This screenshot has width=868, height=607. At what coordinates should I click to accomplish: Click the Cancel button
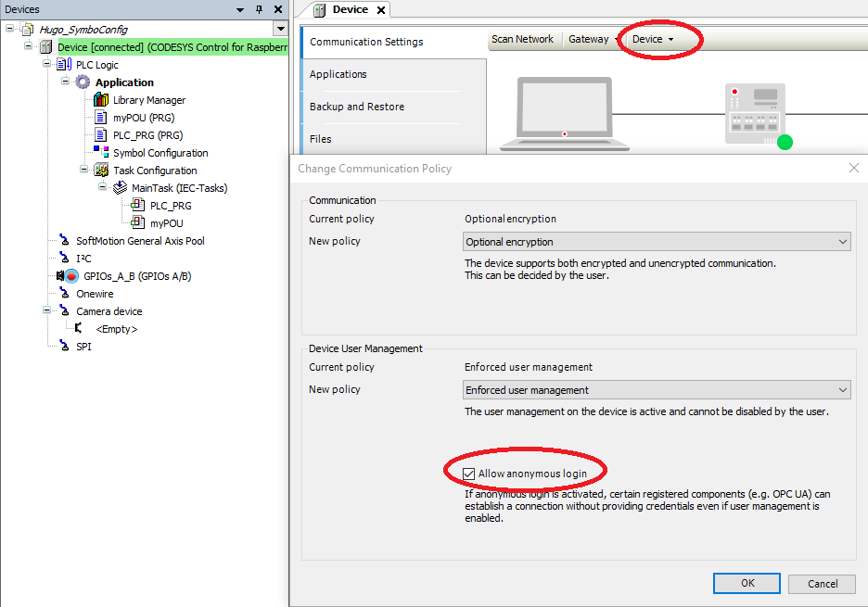(x=823, y=584)
